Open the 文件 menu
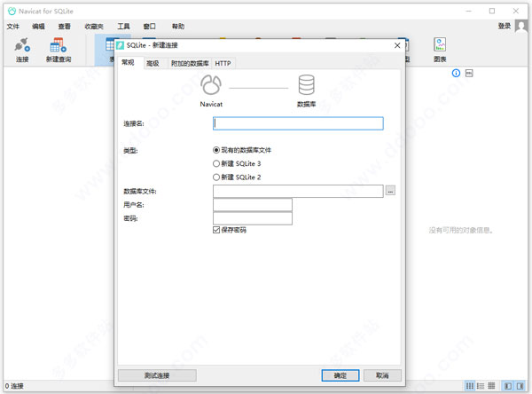532x394 pixels. tap(13, 26)
